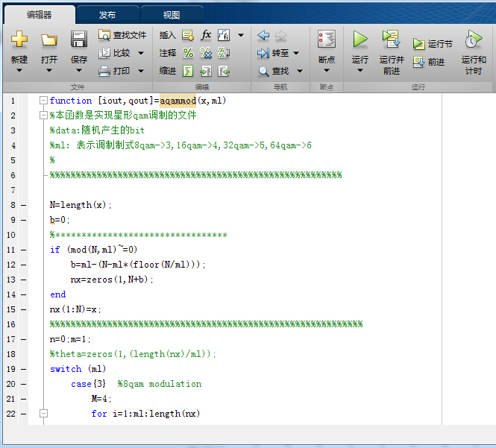This screenshot has width=496, height=448.
Task: Open a file with the 打开 folder icon
Action: pyautogui.click(x=49, y=40)
